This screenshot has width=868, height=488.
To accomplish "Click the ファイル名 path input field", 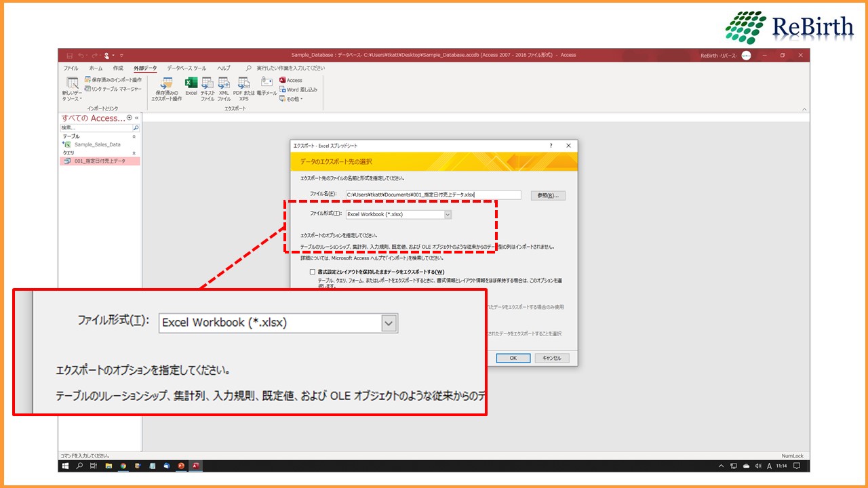I will pos(433,195).
